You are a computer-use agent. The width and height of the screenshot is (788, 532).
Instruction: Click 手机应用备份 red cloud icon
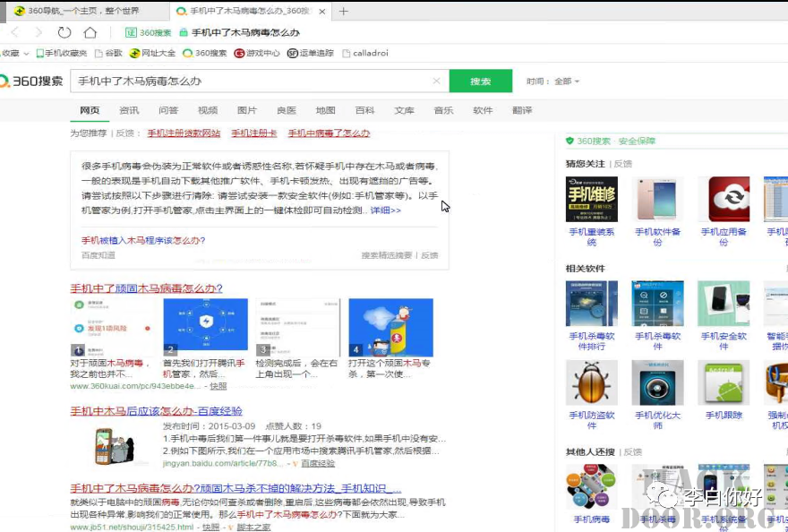(724, 199)
